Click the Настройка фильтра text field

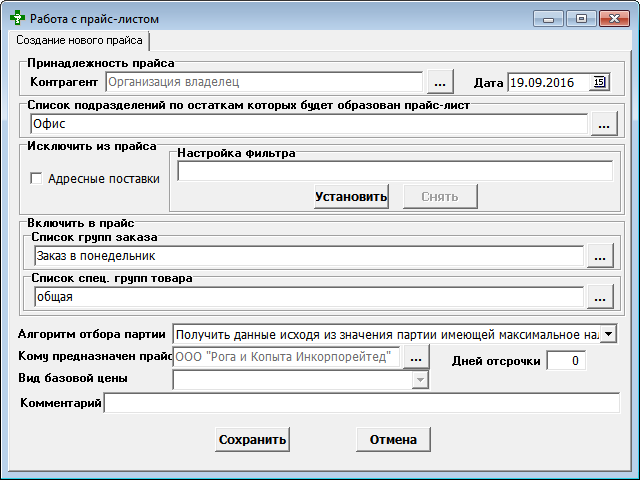[394, 171]
